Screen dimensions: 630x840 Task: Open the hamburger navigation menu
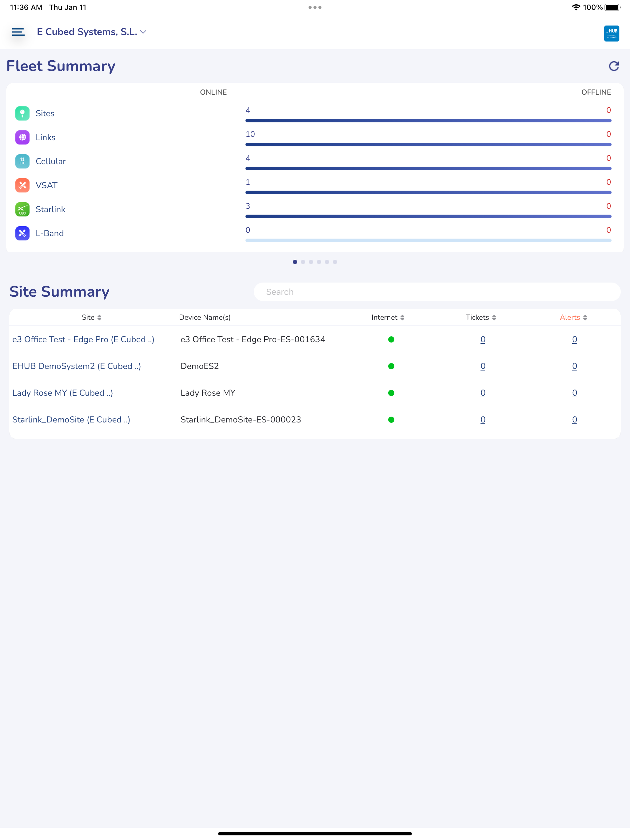[18, 32]
